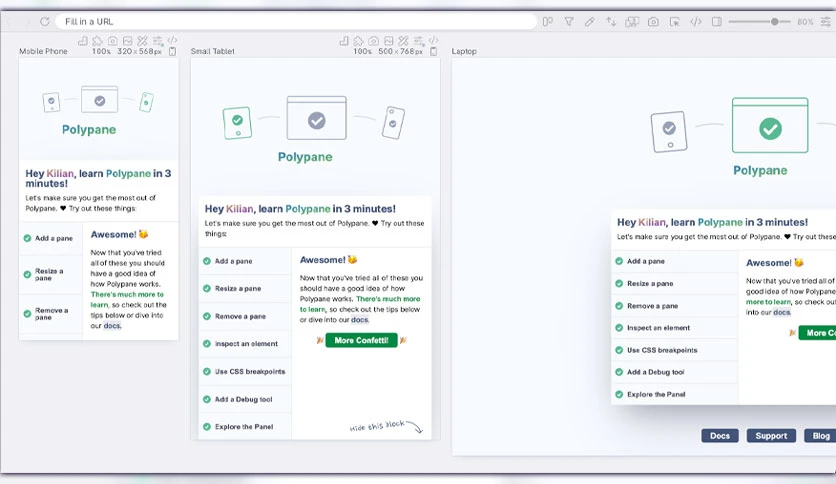836x484 pixels.
Task: Open devtools code icon in top toolbar
Action: pos(696,22)
